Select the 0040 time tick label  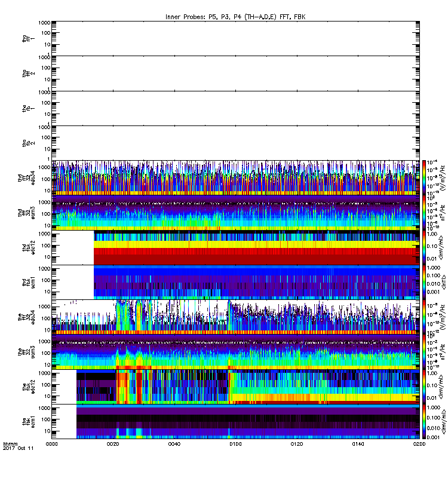174,444
